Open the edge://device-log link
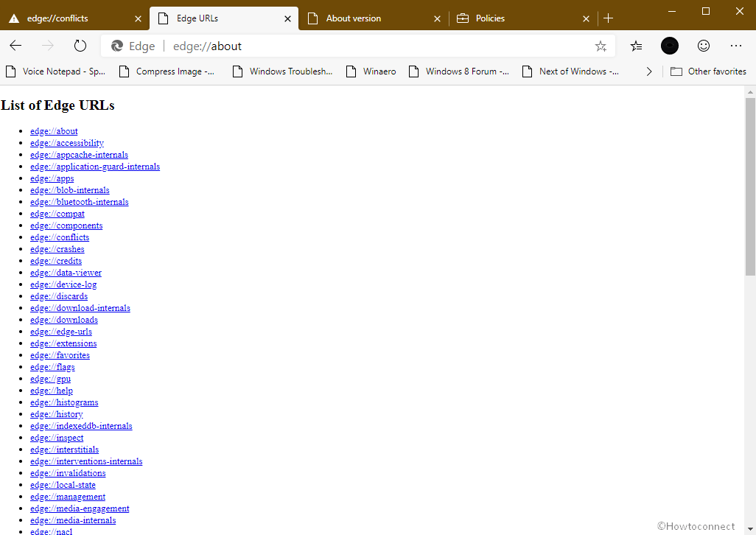The height and width of the screenshot is (535, 756). click(63, 284)
